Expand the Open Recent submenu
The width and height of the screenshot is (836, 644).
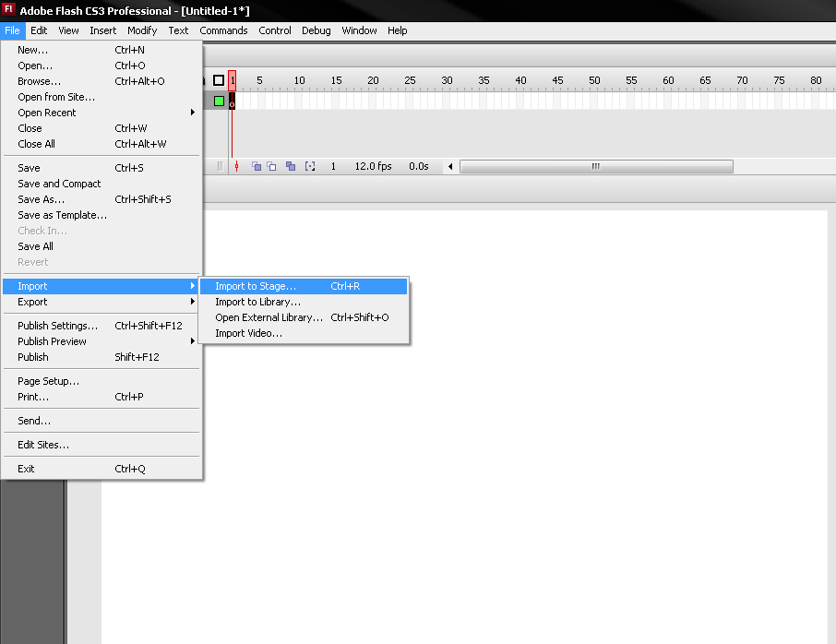(x=102, y=113)
